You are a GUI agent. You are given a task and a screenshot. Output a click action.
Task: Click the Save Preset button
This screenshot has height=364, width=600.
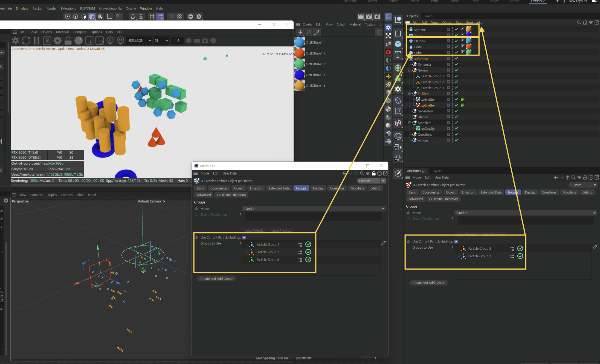pyautogui.click(x=281, y=230)
